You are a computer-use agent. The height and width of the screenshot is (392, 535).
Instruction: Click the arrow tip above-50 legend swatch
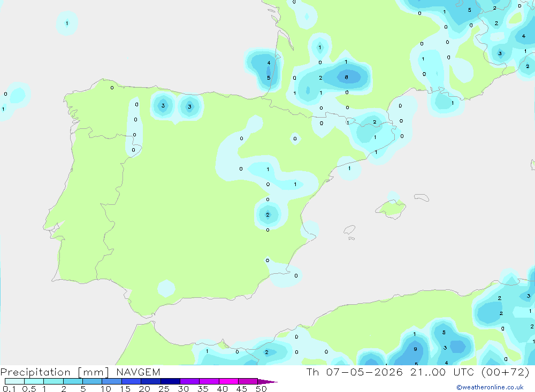(267, 382)
